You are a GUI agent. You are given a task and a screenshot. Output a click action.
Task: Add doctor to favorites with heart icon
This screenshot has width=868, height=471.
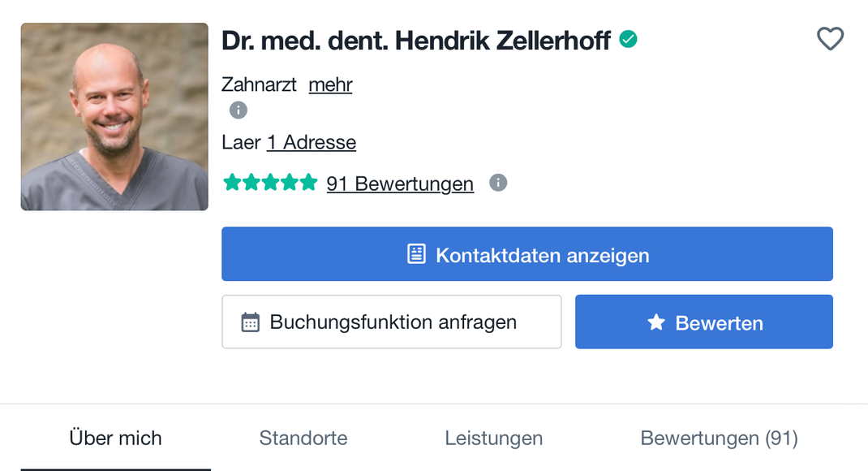831,39
